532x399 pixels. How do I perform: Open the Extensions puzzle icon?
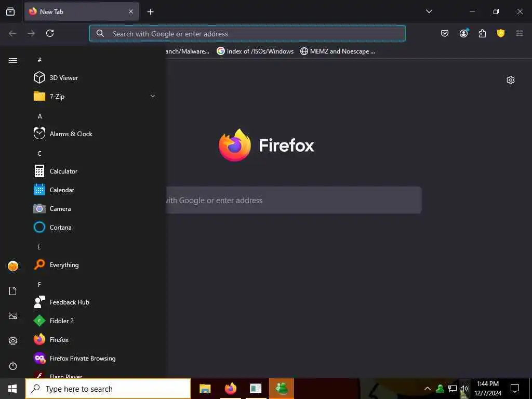pos(482,33)
